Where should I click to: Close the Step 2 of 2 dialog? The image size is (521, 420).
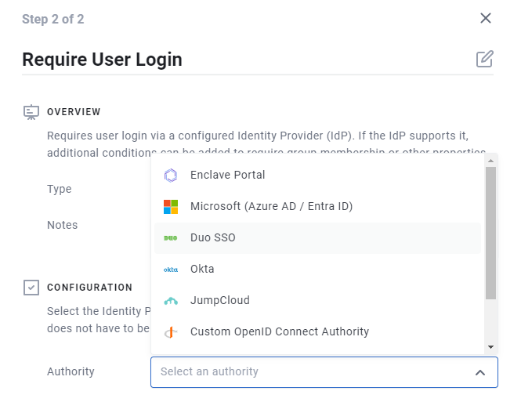pyautogui.click(x=486, y=18)
